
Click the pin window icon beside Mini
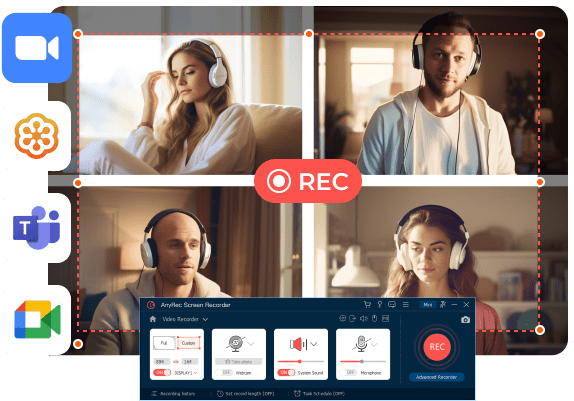[x=443, y=304]
